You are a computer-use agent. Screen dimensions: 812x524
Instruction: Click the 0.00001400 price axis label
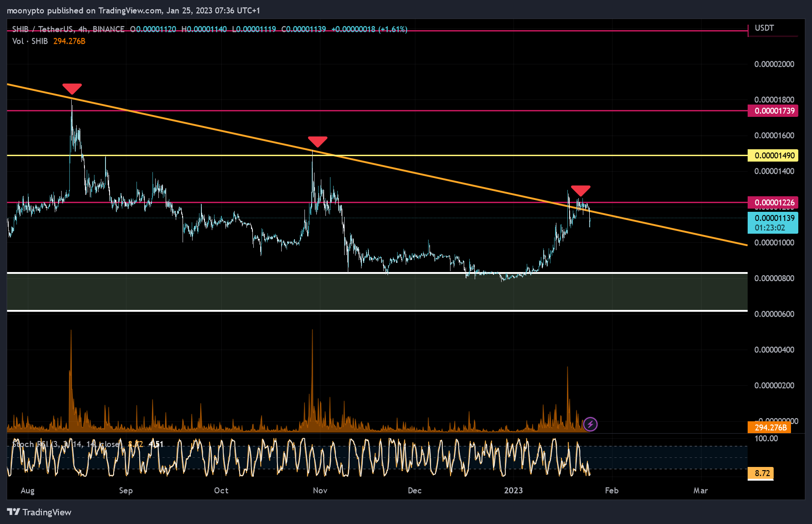tap(774, 172)
